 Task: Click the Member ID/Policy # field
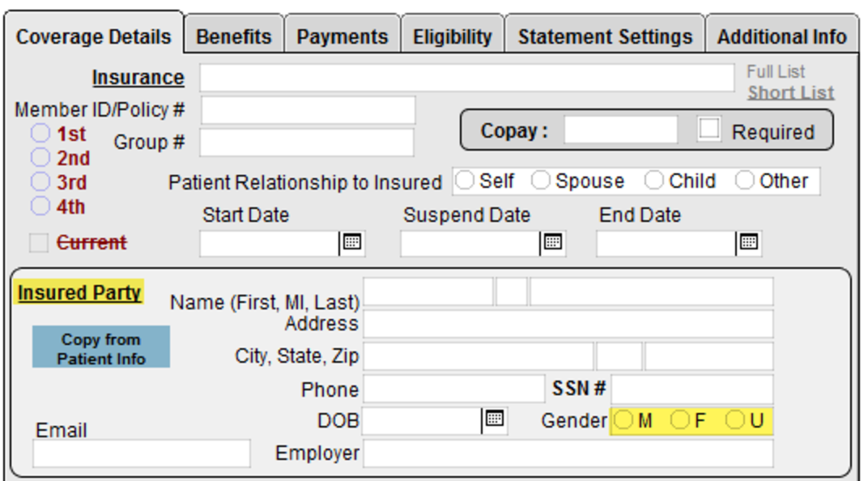(x=308, y=110)
